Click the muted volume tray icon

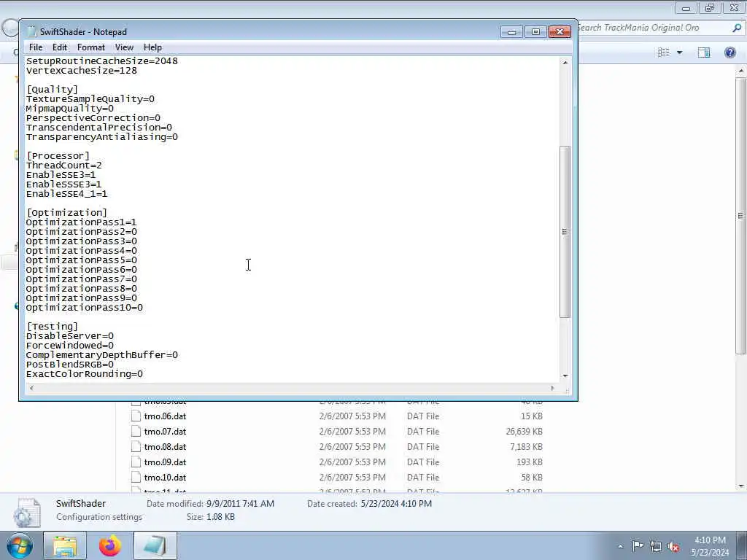[x=673, y=546]
